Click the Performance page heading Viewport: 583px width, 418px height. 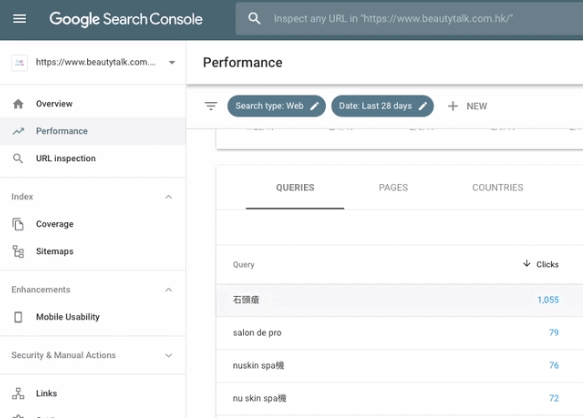click(x=242, y=62)
